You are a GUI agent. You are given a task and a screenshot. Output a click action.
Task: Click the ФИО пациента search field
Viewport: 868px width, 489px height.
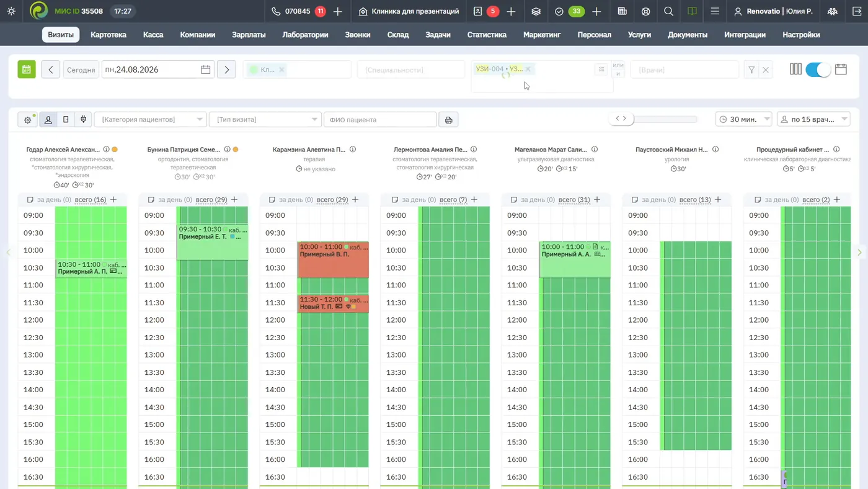click(380, 120)
